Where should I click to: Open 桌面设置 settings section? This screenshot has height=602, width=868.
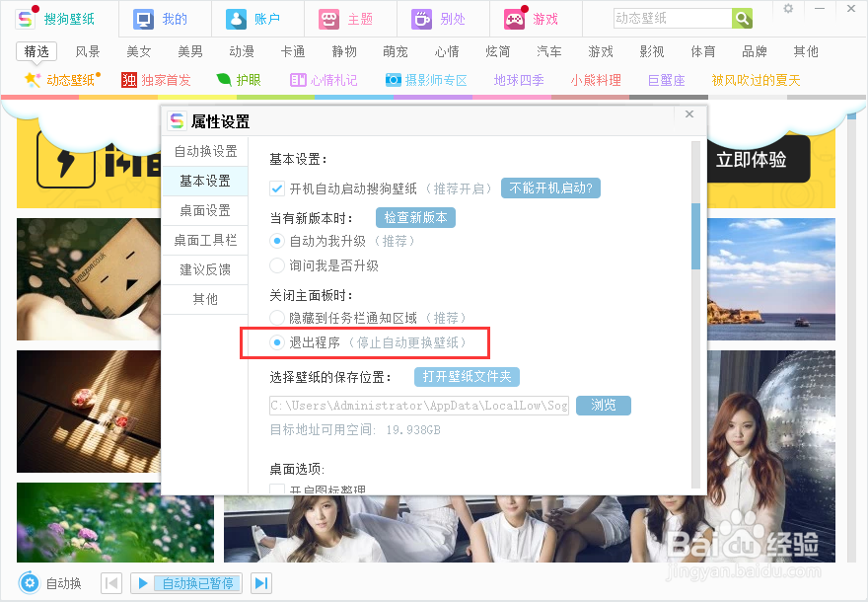pos(205,210)
